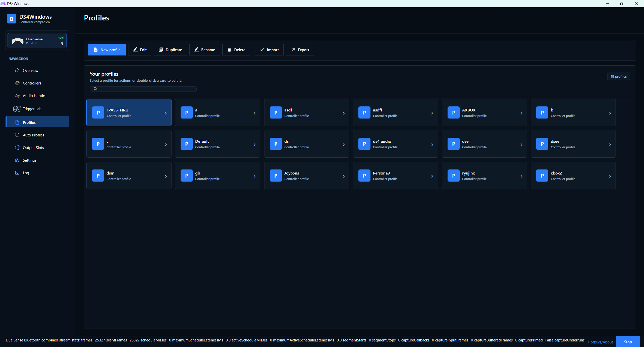Click the stream stats status bar text
644x347 pixels.
[x=295, y=340]
